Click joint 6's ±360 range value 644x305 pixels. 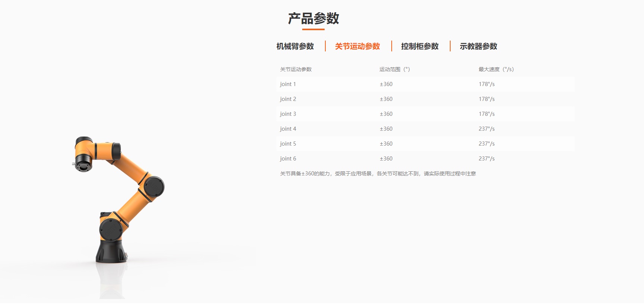(x=386, y=159)
